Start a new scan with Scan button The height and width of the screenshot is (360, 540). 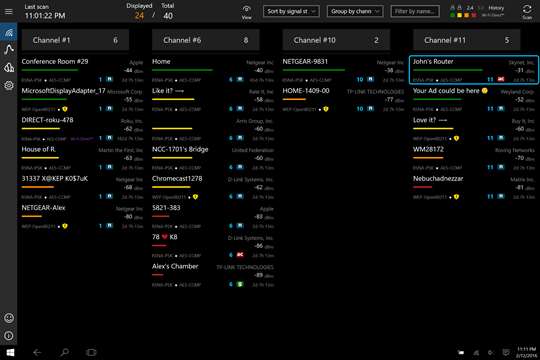tap(527, 11)
